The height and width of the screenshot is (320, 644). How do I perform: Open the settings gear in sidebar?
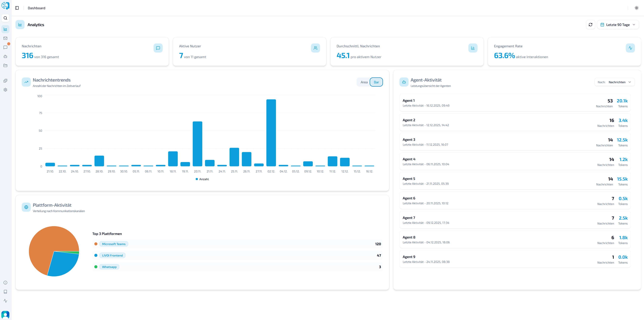pos(5,90)
